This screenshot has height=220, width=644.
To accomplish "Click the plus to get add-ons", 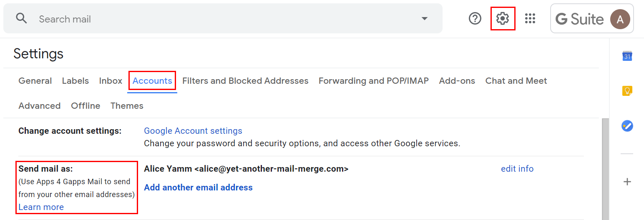I will click(x=627, y=182).
